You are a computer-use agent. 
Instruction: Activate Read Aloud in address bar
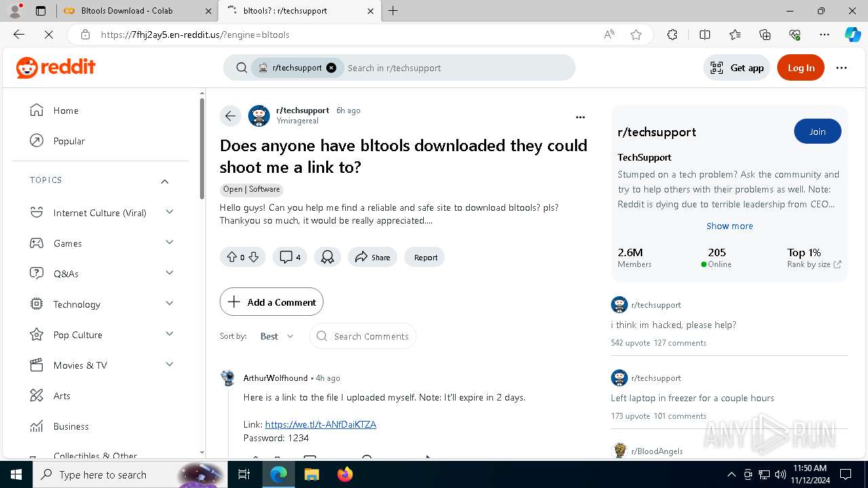tap(609, 35)
